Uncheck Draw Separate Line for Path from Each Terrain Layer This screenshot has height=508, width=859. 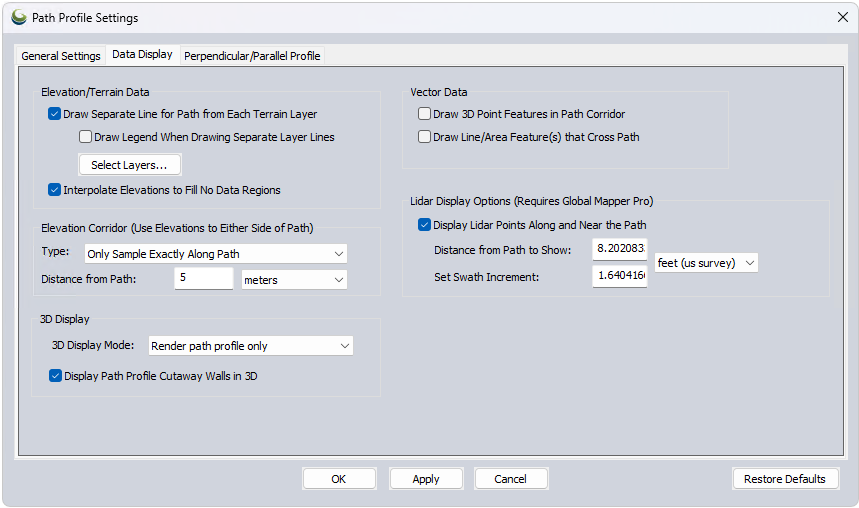click(55, 114)
